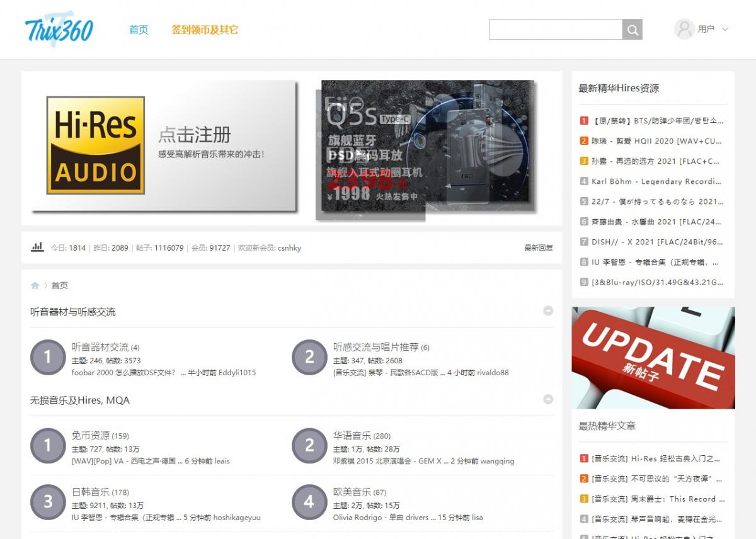Screen dimensions: 756x539
Task: Collapse the 无损音乐及Hires, MQA section
Action: 548,399
